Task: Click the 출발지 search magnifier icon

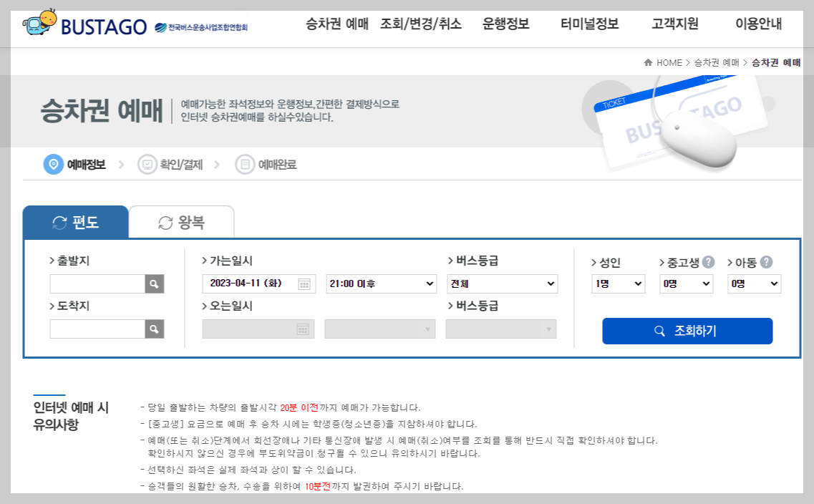Action: pos(154,284)
